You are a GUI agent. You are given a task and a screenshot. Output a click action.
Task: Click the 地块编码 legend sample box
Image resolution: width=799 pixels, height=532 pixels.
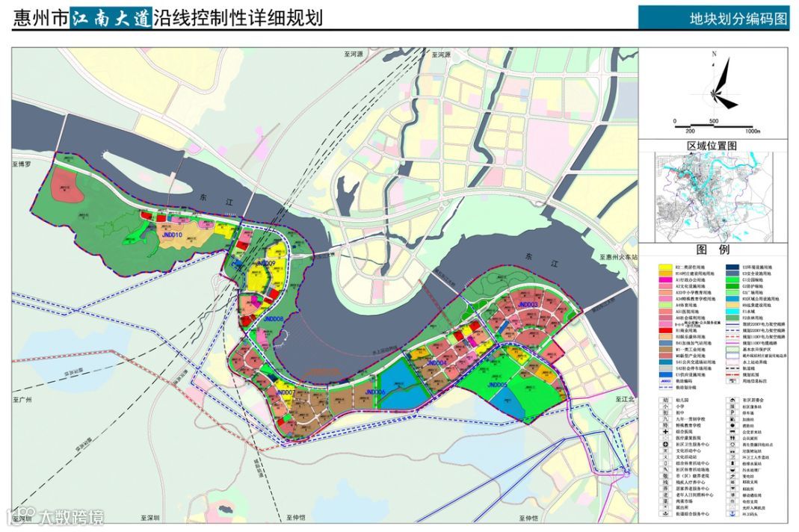pyautogui.click(x=665, y=381)
